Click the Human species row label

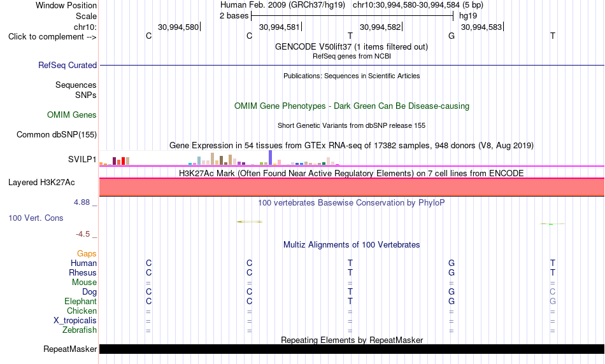[x=83, y=263]
